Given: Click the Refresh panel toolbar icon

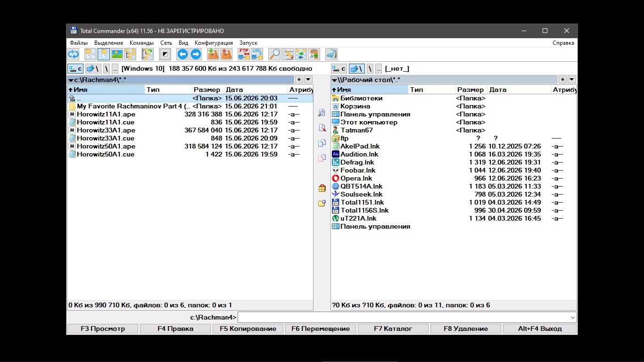Looking at the screenshot, I should (x=73, y=54).
